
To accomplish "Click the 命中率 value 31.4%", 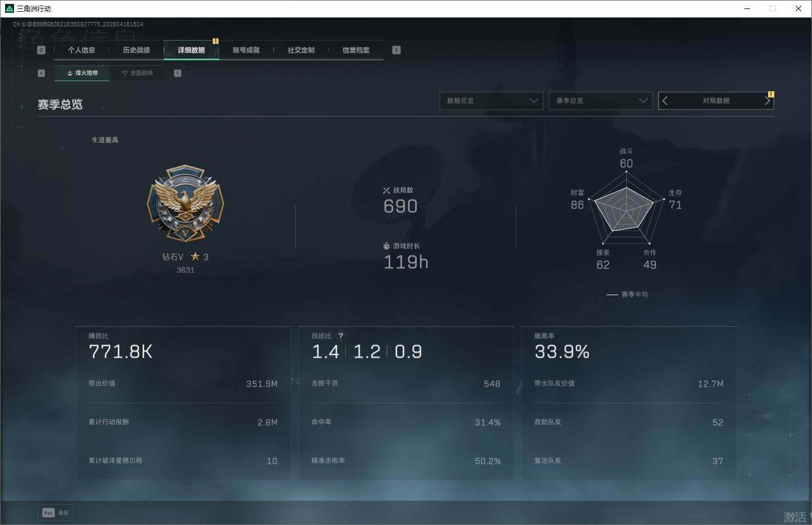I will tap(488, 422).
